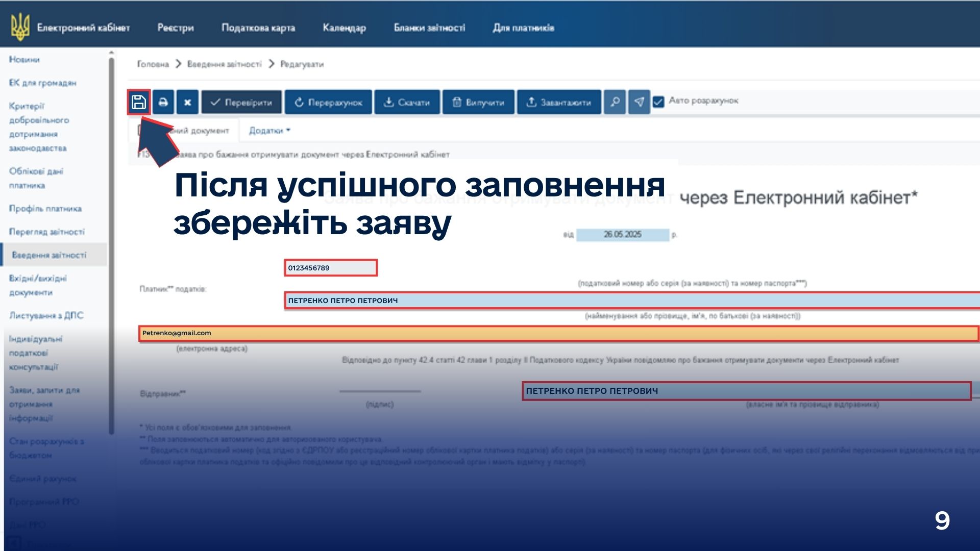Image resolution: width=980 pixels, height=551 pixels.
Task: Click the Перерахунок recalculate button
Action: click(328, 102)
